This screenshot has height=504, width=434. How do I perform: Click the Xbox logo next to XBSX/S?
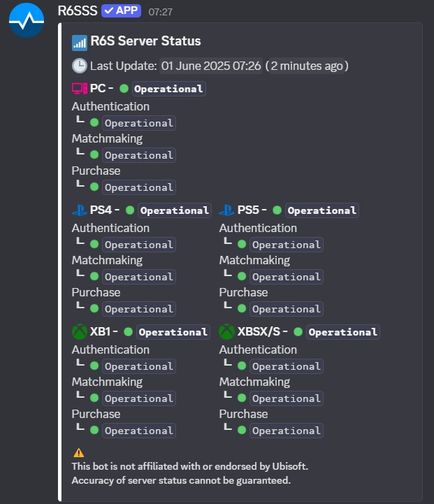[x=227, y=332]
